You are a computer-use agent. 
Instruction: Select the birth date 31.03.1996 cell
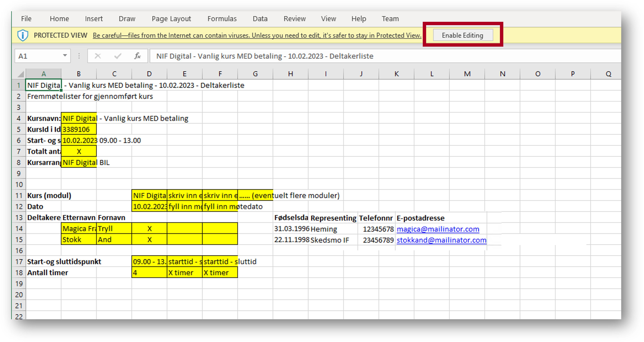tap(291, 228)
